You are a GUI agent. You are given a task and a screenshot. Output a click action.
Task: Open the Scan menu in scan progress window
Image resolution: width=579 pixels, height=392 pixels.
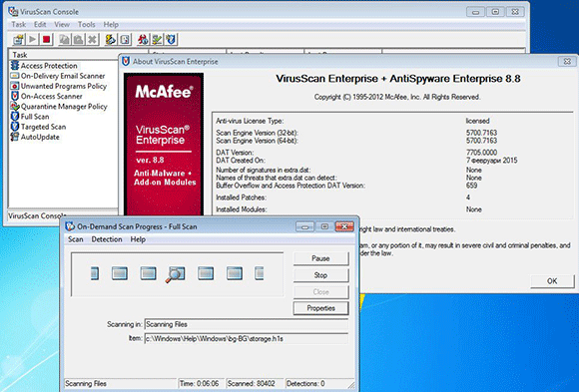pyautogui.click(x=75, y=239)
